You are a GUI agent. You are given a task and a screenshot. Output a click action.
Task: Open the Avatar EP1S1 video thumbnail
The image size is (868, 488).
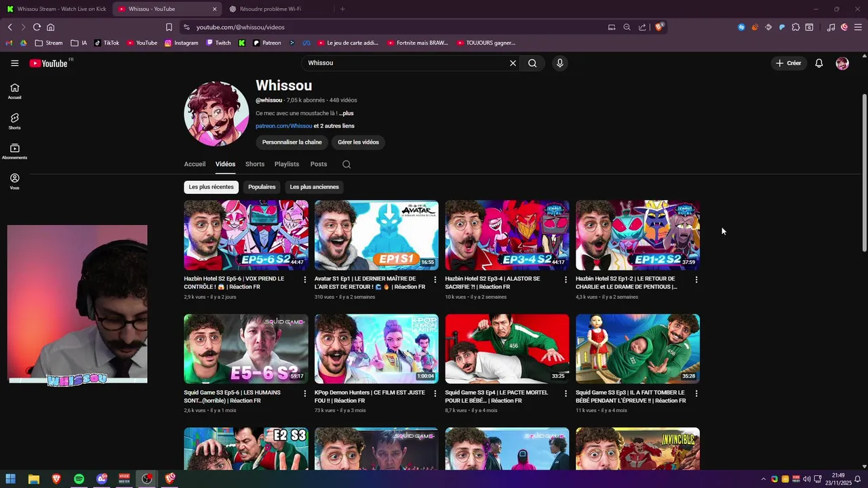(376, 235)
